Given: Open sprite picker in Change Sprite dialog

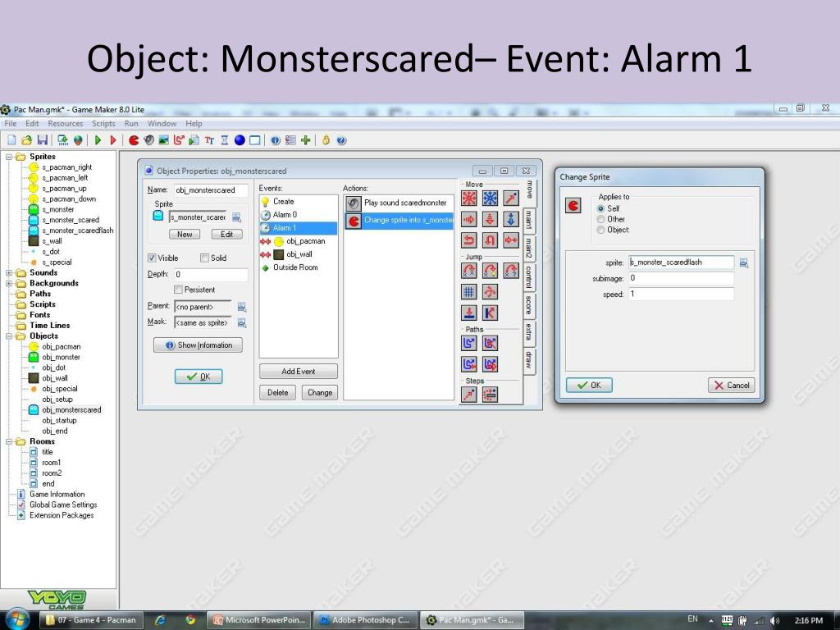Looking at the screenshot, I should (x=743, y=262).
